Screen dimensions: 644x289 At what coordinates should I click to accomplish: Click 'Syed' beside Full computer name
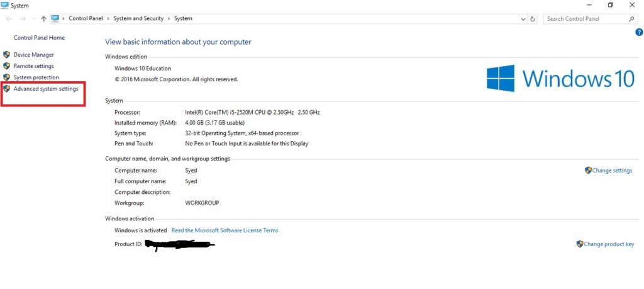pos(191,181)
